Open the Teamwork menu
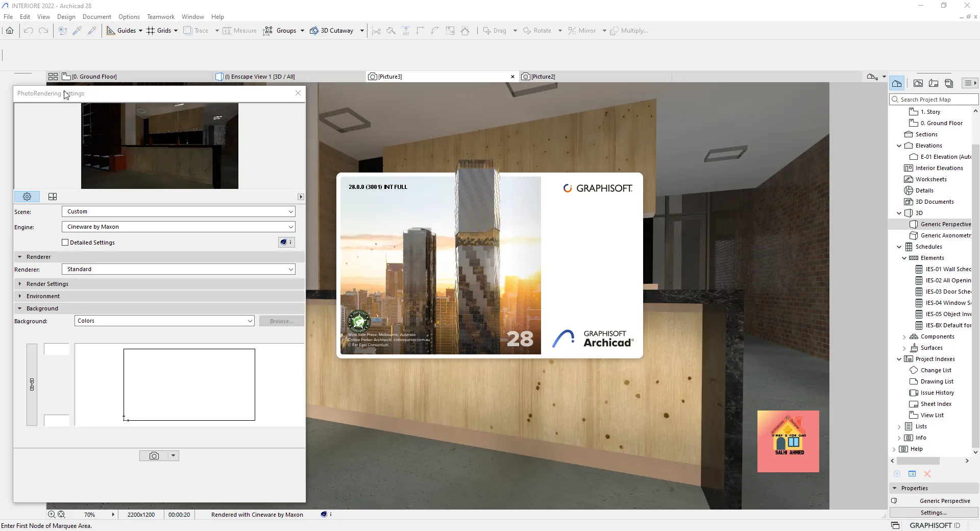The width and height of the screenshot is (980, 531). (x=161, y=17)
